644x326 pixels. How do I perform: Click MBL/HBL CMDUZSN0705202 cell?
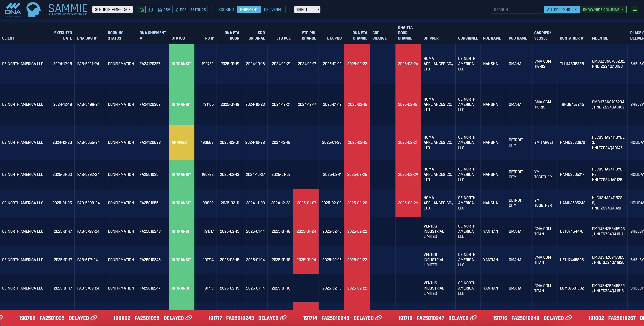click(608, 64)
